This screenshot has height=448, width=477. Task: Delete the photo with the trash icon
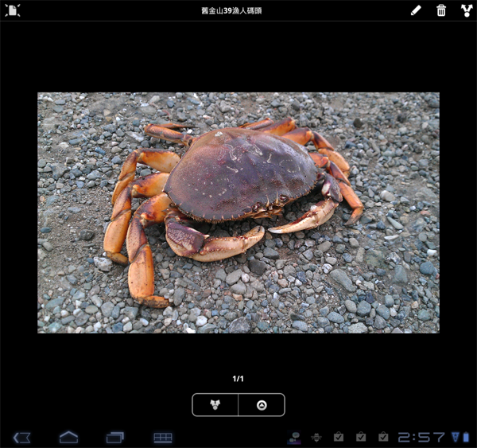(x=441, y=10)
